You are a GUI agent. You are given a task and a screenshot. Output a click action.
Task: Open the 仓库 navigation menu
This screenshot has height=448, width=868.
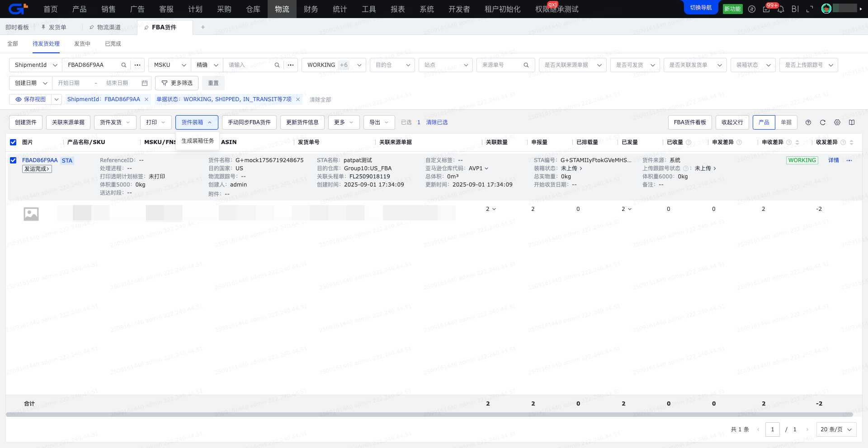(x=253, y=9)
